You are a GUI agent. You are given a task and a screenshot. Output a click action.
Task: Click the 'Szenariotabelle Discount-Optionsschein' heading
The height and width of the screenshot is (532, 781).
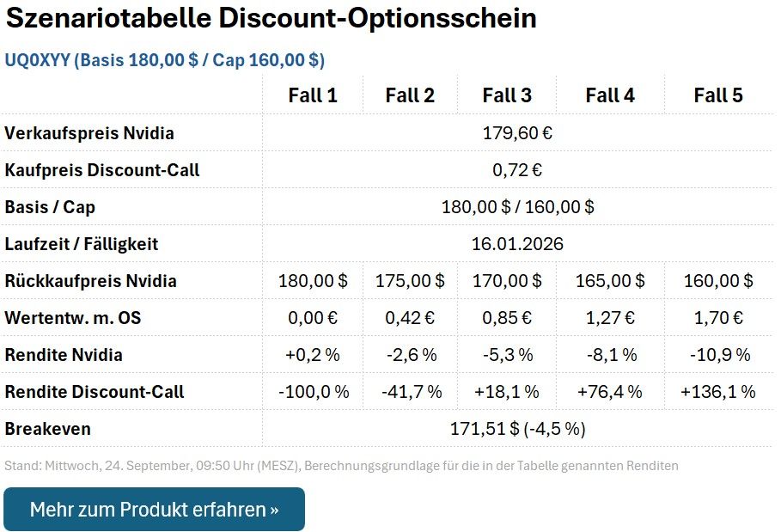coord(272,19)
